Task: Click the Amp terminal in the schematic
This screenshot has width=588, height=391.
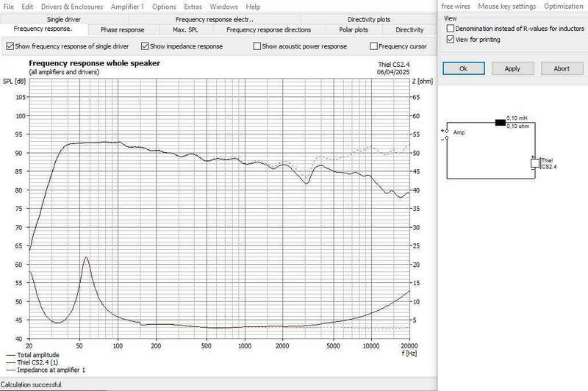Action: click(445, 133)
